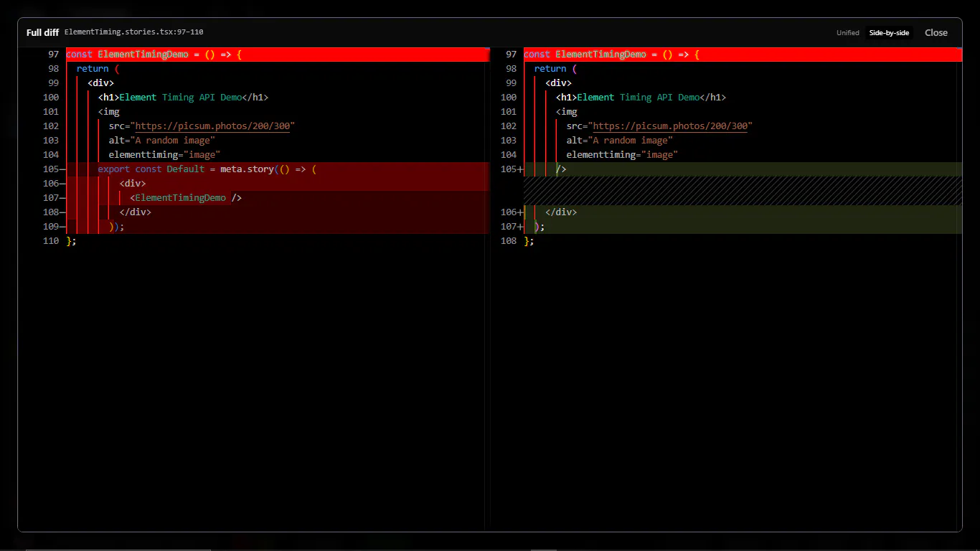980x551 pixels.
Task: Click the ElementTiming.stories.tsx:97-110 file label
Action: [x=134, y=32]
